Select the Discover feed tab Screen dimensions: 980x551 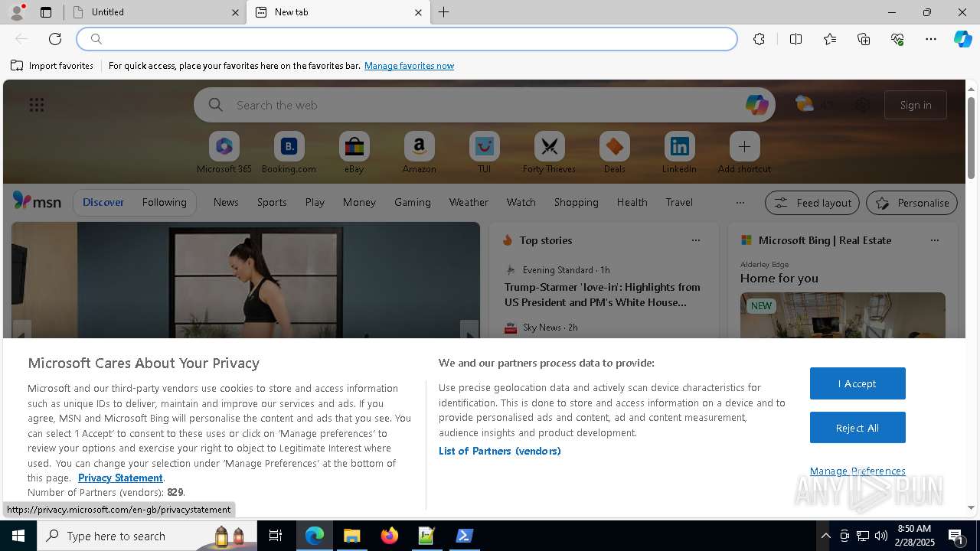103,203
